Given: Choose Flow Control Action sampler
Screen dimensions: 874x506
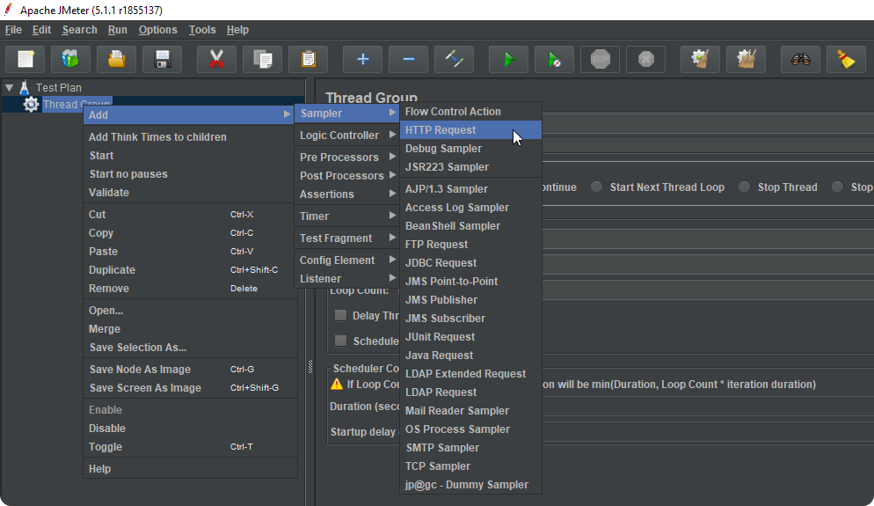Looking at the screenshot, I should click(470, 111).
